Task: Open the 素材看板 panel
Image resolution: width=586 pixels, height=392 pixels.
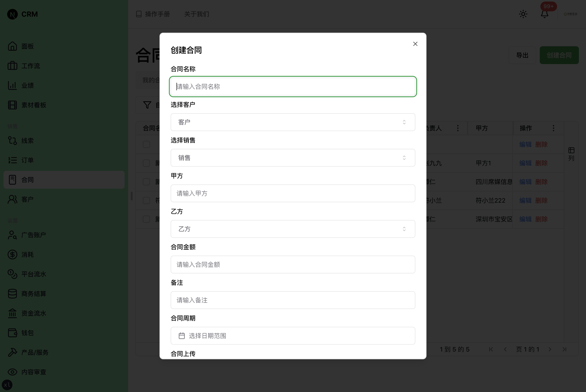Action: pyautogui.click(x=34, y=105)
